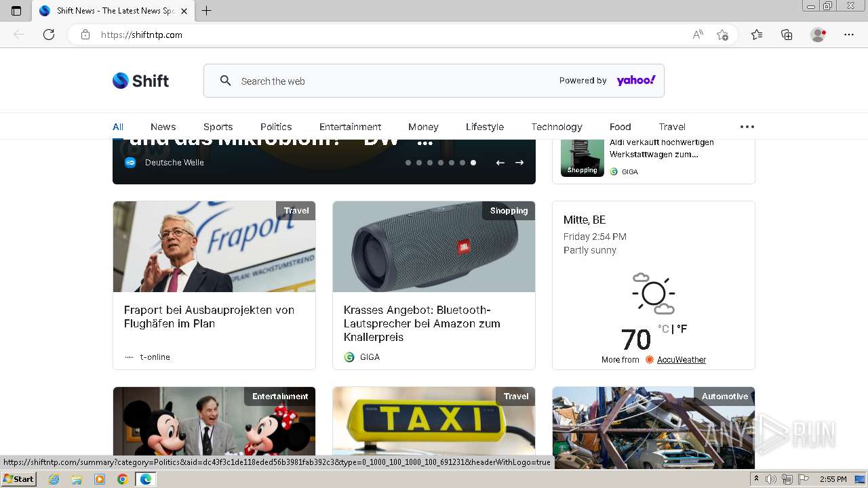Viewport: 868px width, 488px height.
Task: Click the Shift logo
Action: point(140,81)
